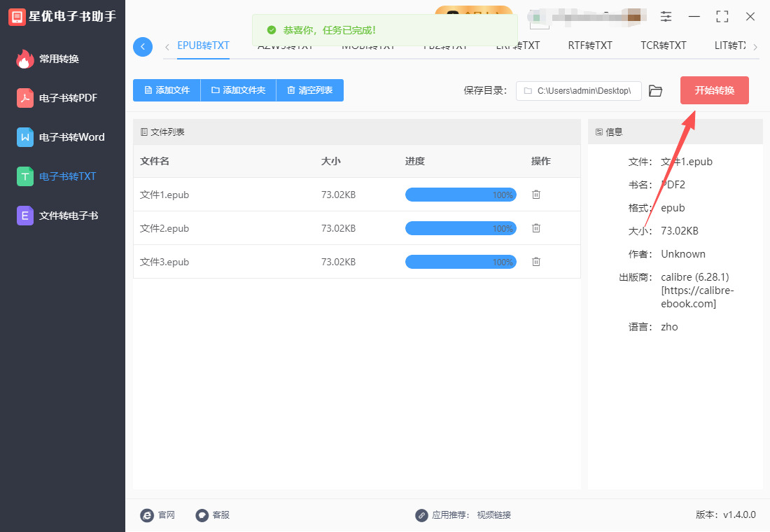Choose 文件转电子书 sidebar option
Viewport: 770px width, 532px height.
(69, 216)
